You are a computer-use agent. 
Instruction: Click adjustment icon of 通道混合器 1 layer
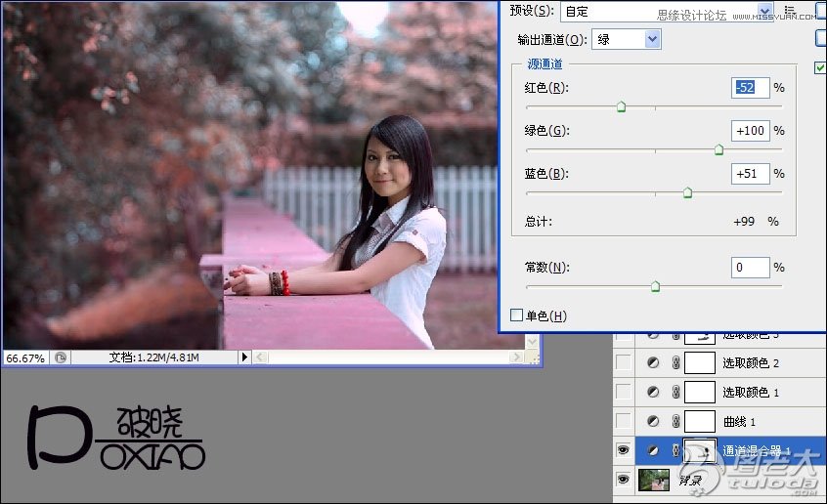click(x=653, y=450)
